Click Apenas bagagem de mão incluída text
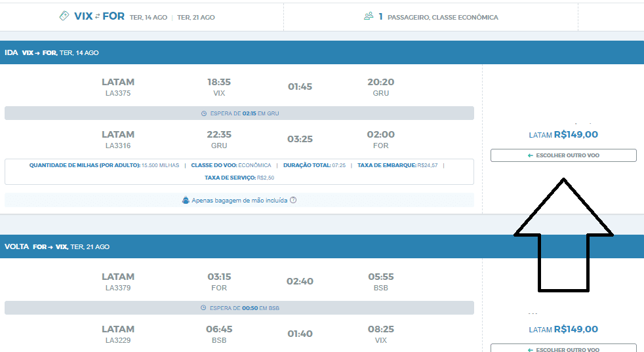Screen dimensions: 644x352 click(239, 201)
